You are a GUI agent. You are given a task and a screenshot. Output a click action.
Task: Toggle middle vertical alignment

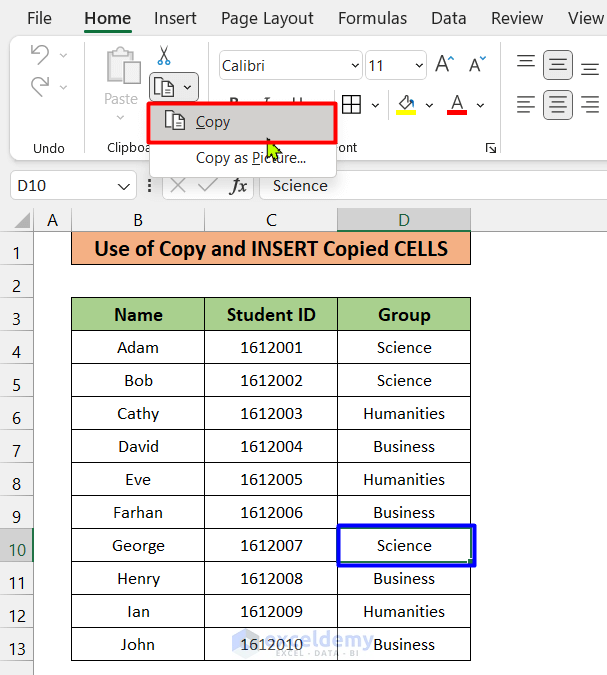[558, 66]
